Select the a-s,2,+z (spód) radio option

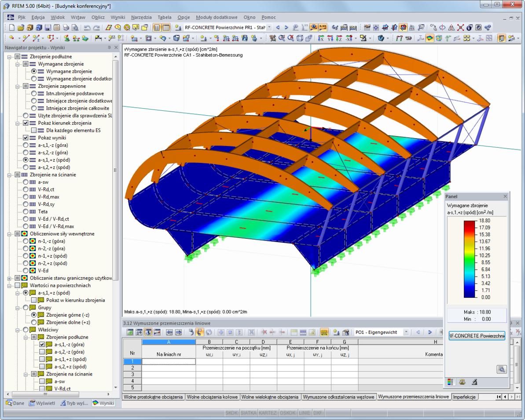click(x=26, y=167)
